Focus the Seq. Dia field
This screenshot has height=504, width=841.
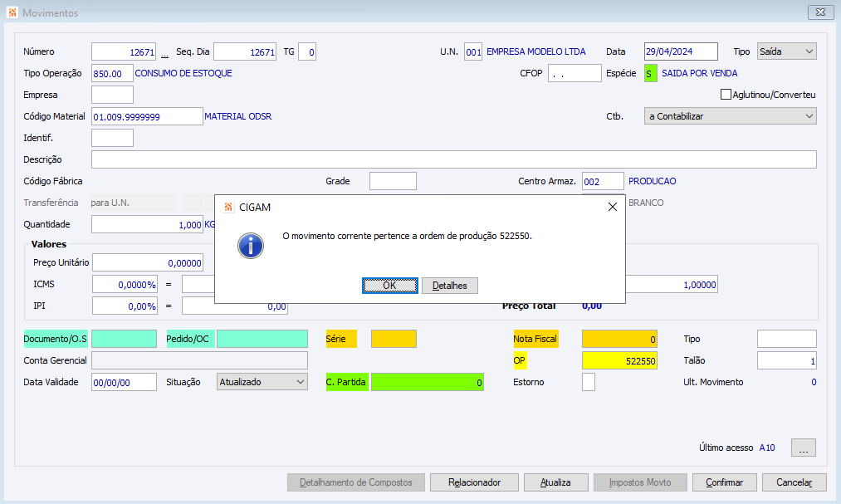(245, 51)
